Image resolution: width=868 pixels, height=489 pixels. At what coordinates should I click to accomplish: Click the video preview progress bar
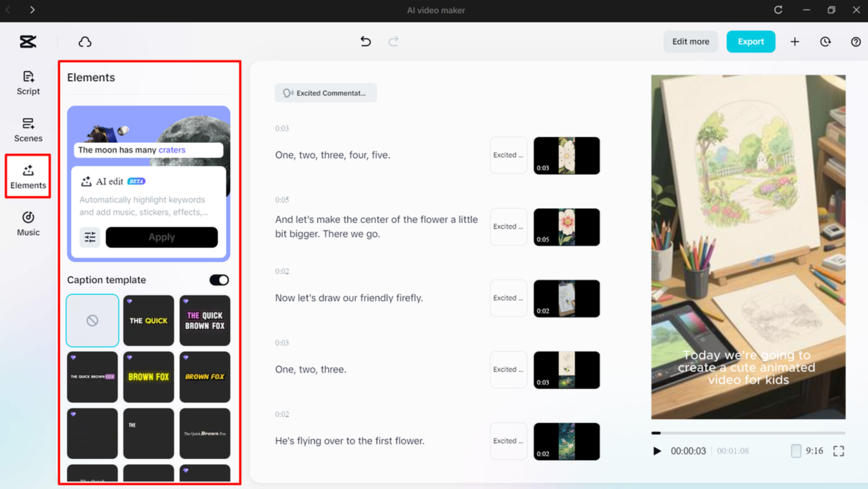pos(748,433)
